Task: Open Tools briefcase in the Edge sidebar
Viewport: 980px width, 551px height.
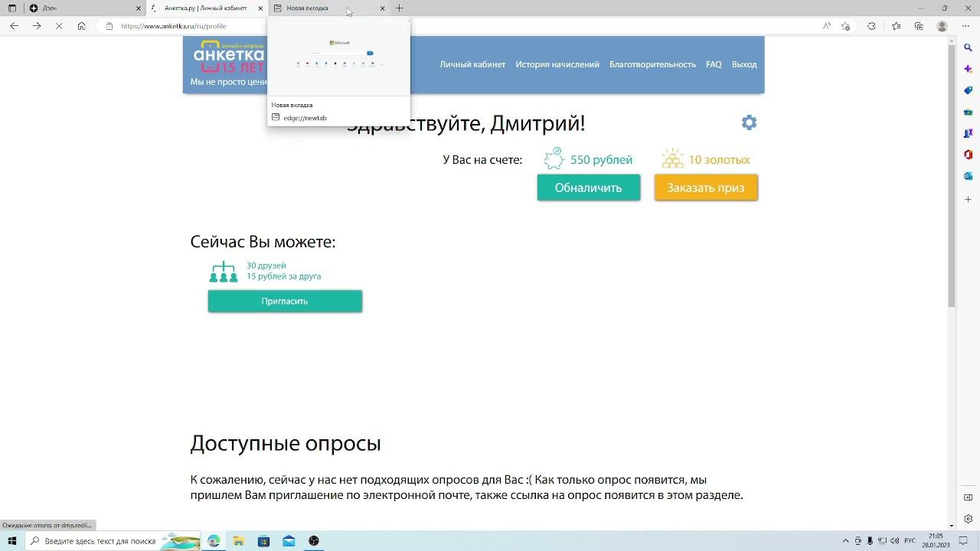Action: tap(968, 112)
